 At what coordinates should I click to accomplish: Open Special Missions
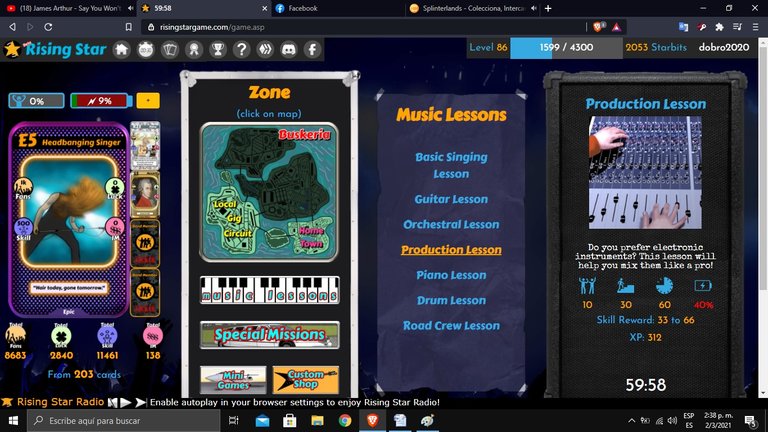point(269,335)
